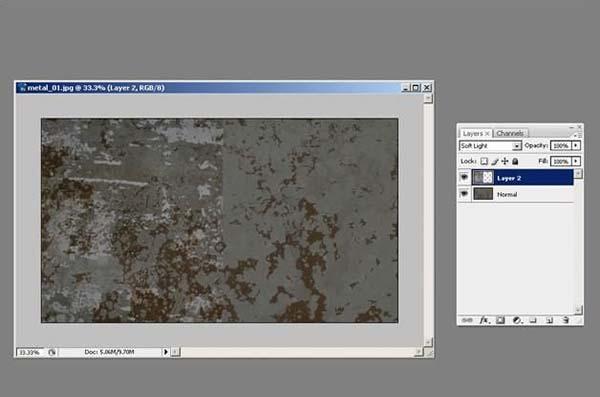600x397 pixels.
Task: Hide the Normal layer via eye icon
Action: pos(464,194)
